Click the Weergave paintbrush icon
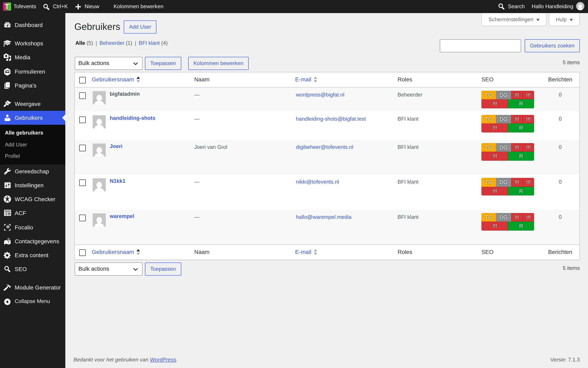Image resolution: width=588 pixels, height=368 pixels. click(x=7, y=104)
